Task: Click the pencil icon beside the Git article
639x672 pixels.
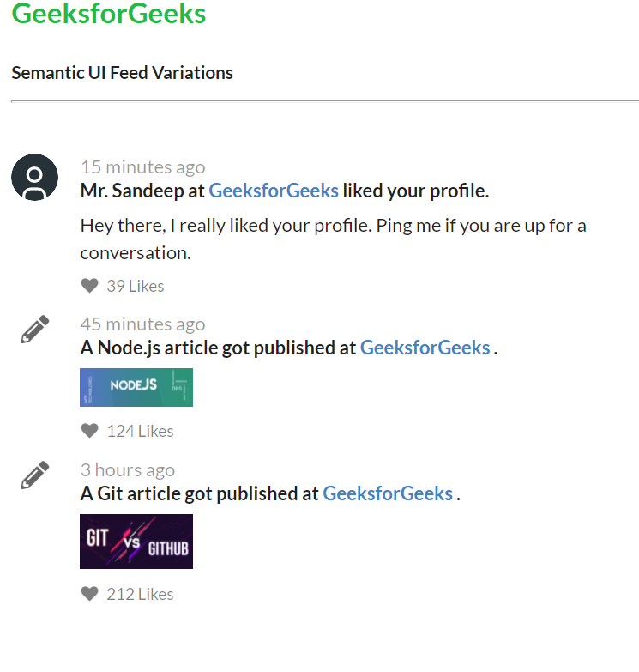Action: (x=34, y=475)
